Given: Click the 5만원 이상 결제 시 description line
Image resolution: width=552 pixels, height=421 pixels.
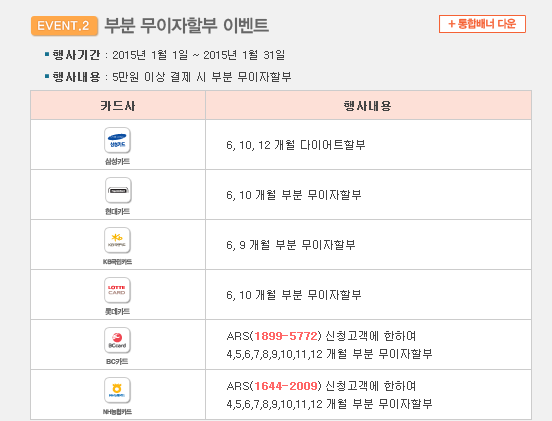Looking at the screenshot, I should click(168, 77).
